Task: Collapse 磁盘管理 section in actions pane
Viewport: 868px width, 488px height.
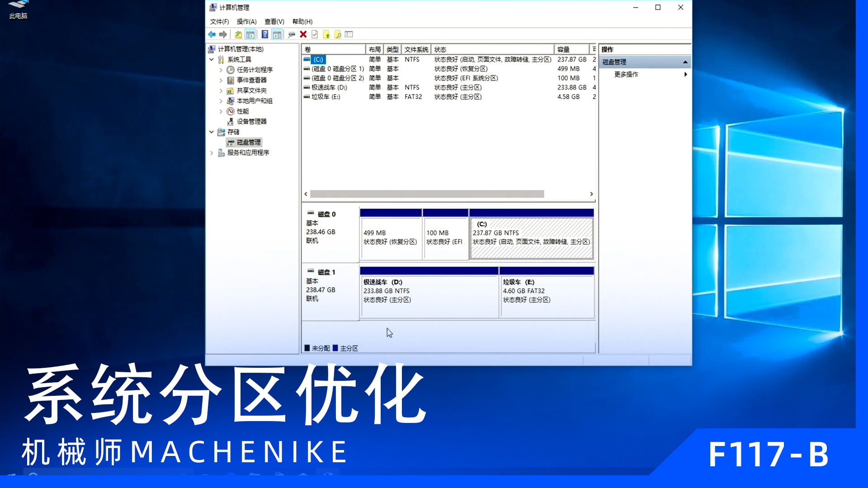Action: tap(685, 62)
